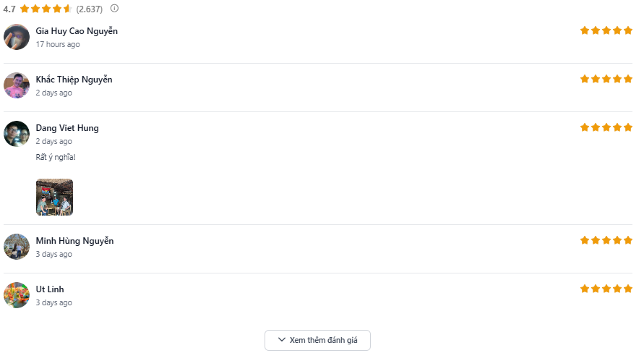Click Ut Linh's avatar picture
This screenshot has height=361, width=644.
17,295
